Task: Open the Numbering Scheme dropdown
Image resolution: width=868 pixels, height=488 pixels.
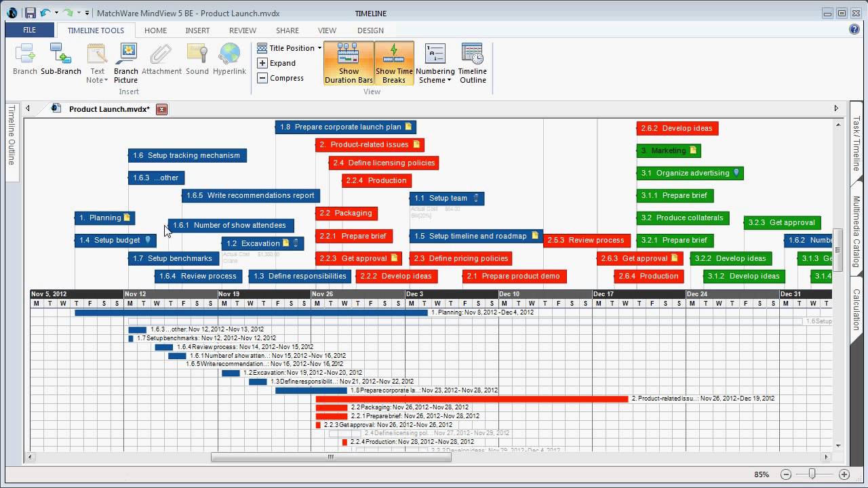Action: click(x=435, y=63)
